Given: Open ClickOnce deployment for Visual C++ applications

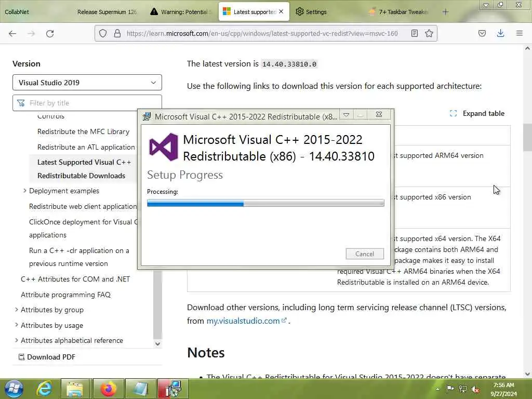Looking at the screenshot, I should [x=84, y=229].
